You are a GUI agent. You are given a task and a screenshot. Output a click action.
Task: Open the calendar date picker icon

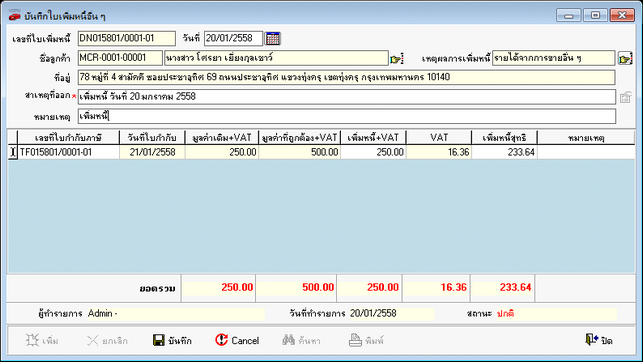tap(273, 39)
